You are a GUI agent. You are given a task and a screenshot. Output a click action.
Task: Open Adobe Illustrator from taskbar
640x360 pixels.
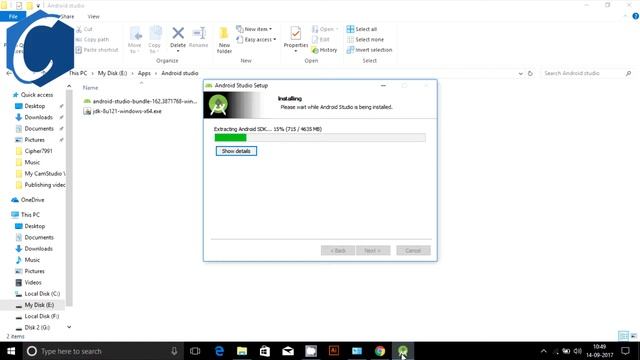click(334, 351)
